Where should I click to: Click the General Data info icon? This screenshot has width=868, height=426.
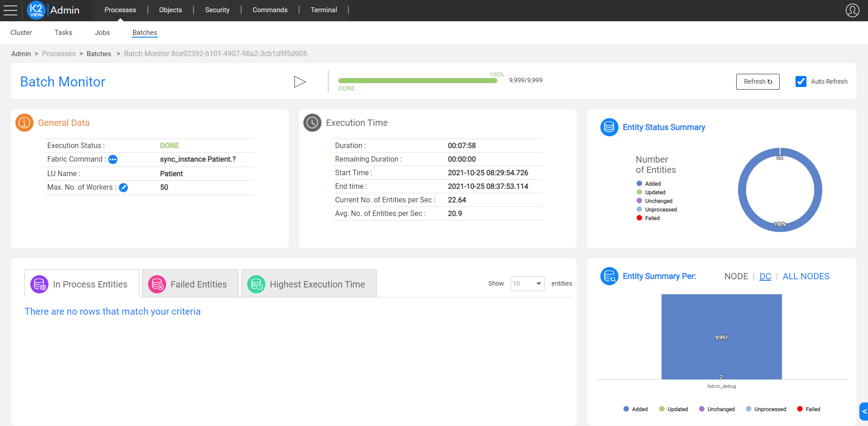point(24,123)
